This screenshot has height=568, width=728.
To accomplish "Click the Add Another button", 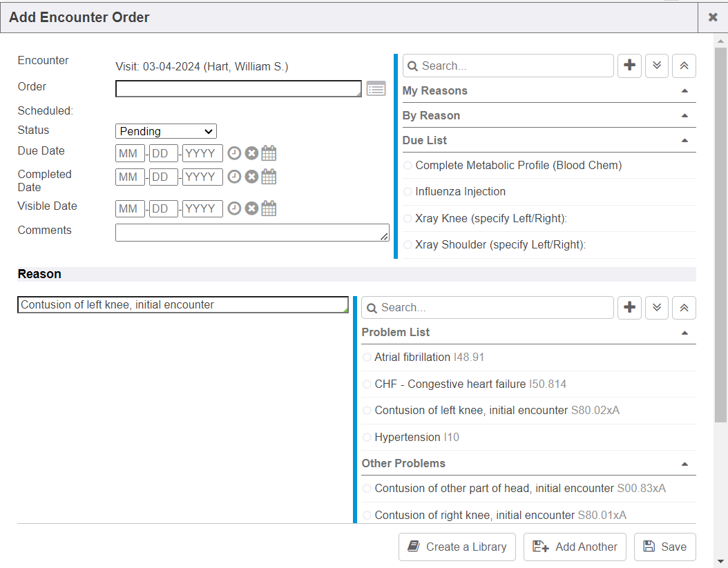I will (x=575, y=547).
